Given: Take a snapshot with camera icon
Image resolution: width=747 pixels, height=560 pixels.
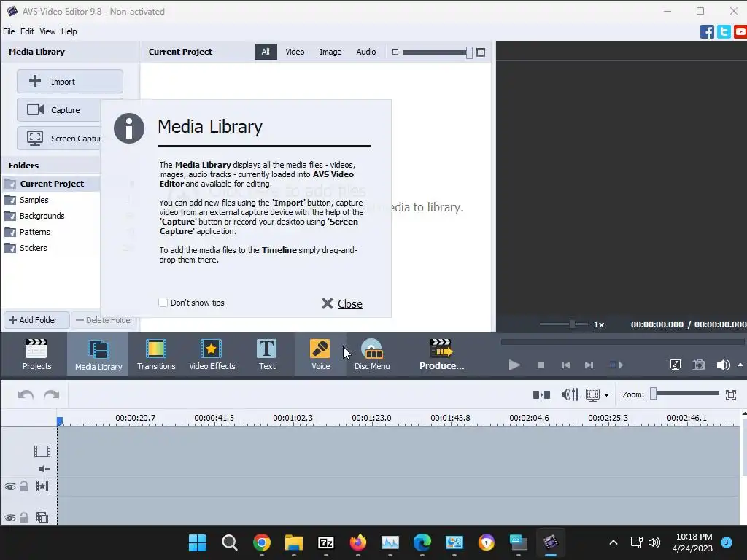Looking at the screenshot, I should coord(699,365).
